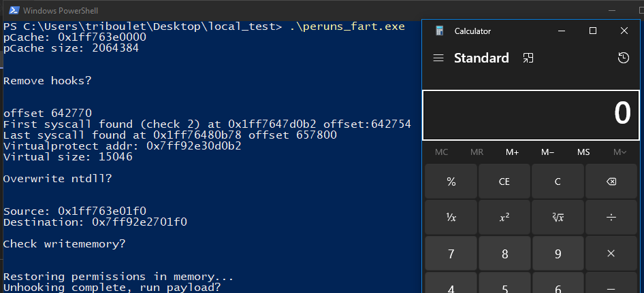Click the 'pCache: 0x1ff763e0000' line
The width and height of the screenshot is (644, 293).
[x=75, y=37]
